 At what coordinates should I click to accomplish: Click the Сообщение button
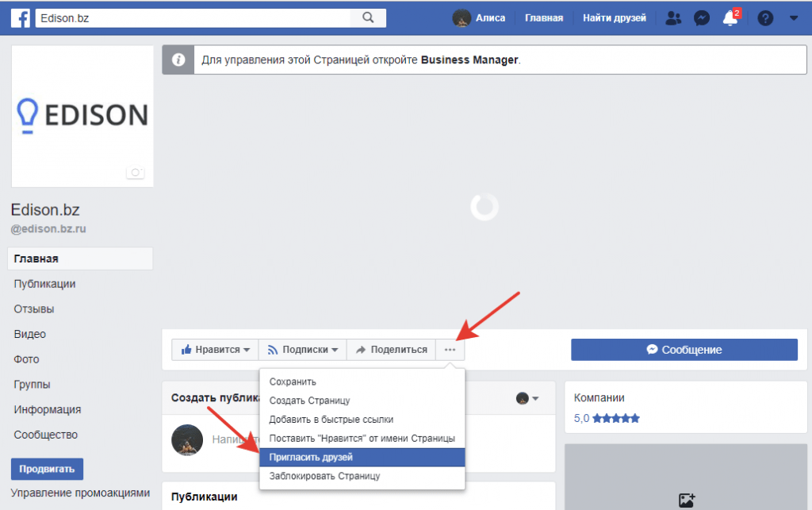(684, 350)
